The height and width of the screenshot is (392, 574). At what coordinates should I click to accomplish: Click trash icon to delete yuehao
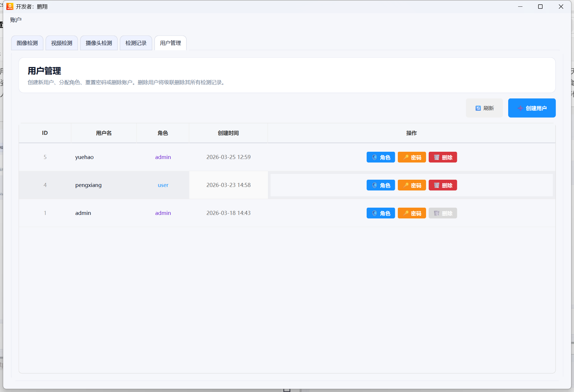pyautogui.click(x=437, y=157)
